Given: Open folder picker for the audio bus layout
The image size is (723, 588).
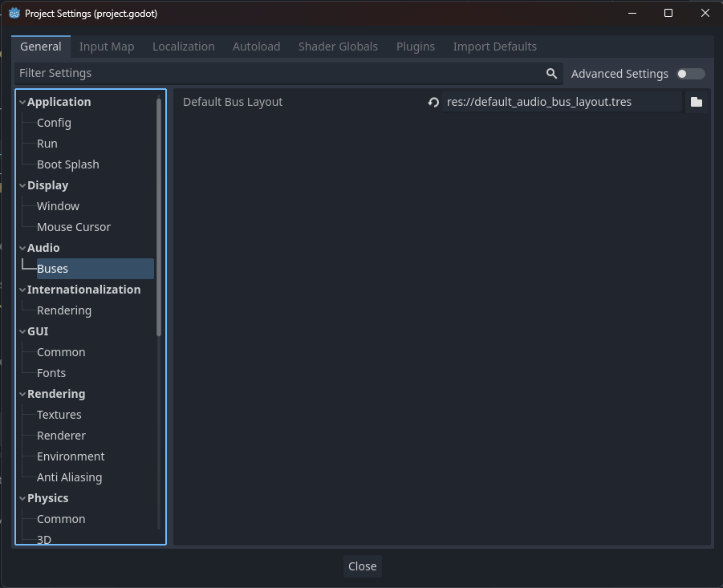Looking at the screenshot, I should (697, 102).
